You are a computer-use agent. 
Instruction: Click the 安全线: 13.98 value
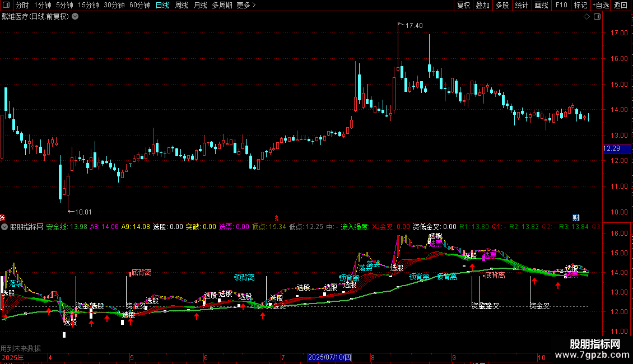pyautogui.click(x=67, y=227)
